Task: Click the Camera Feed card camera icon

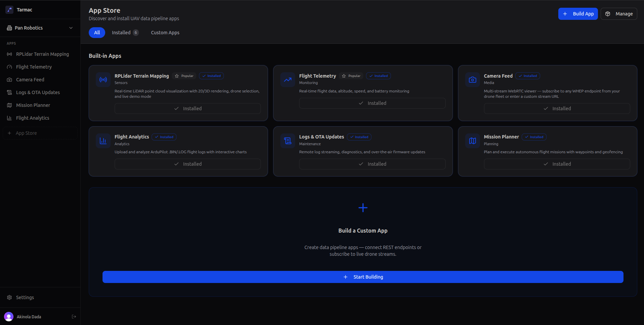Action: 473,80
